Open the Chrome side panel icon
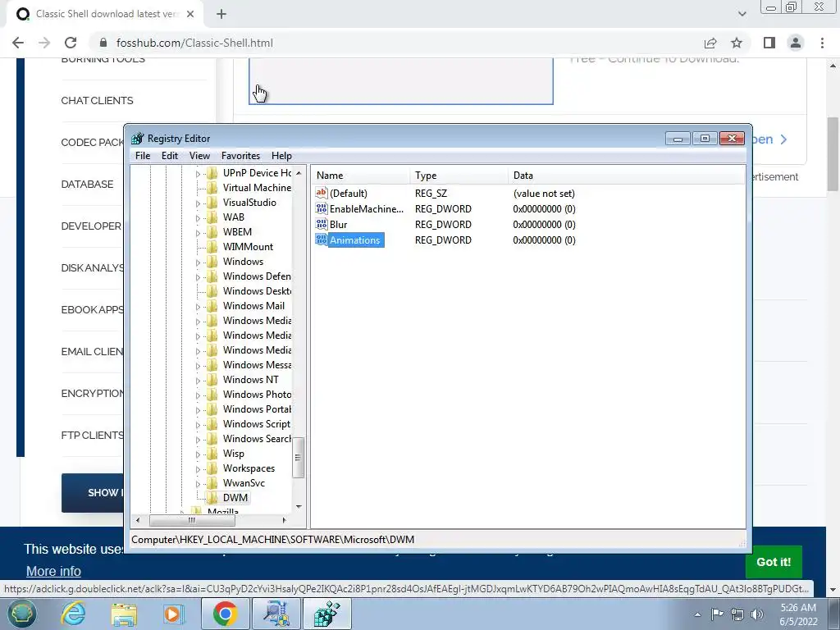Viewport: 840px width, 630px height. 769,43
